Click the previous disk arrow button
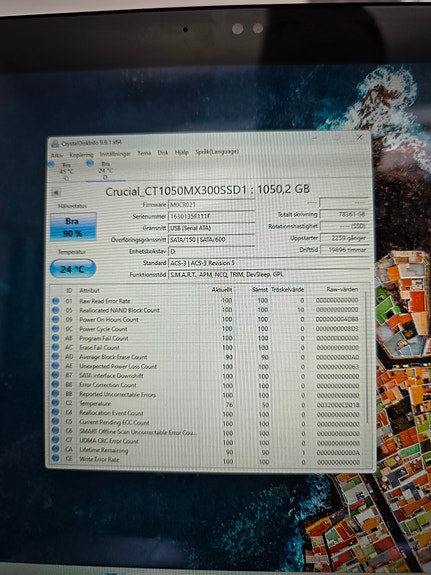The width and height of the screenshot is (431, 575). (x=56, y=193)
